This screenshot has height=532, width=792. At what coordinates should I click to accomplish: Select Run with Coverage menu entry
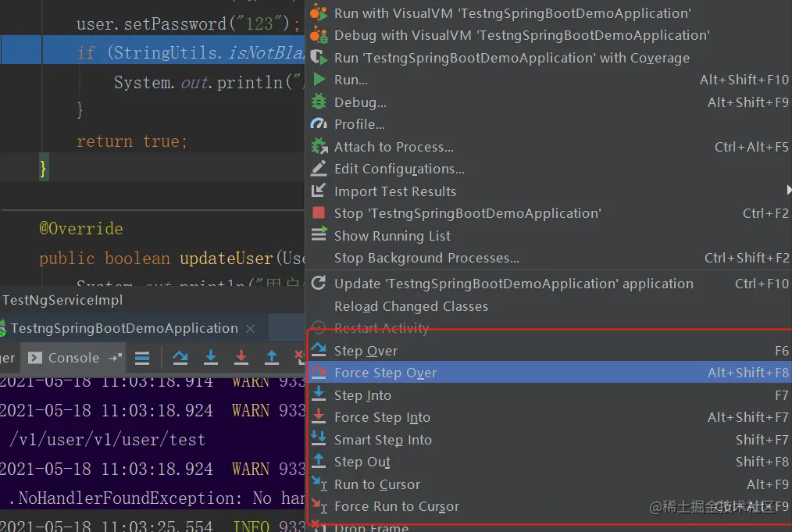tap(548, 58)
